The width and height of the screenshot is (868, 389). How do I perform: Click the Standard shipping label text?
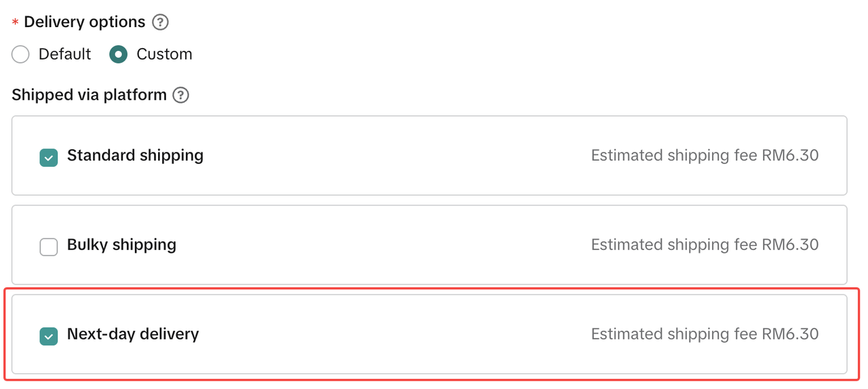tap(135, 155)
